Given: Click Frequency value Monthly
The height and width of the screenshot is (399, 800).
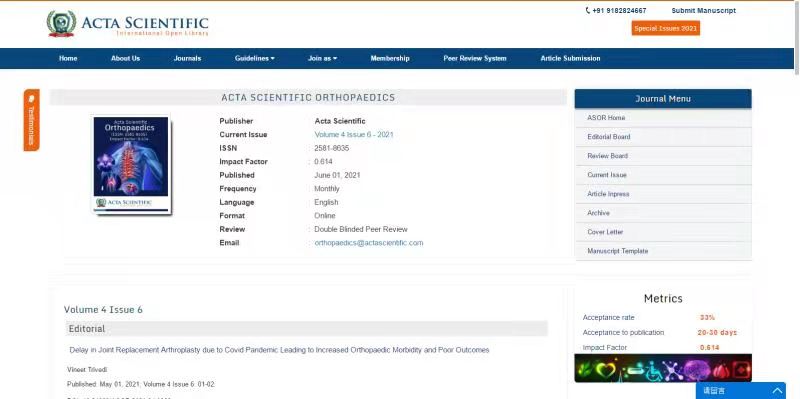Looking at the screenshot, I should (x=327, y=189).
